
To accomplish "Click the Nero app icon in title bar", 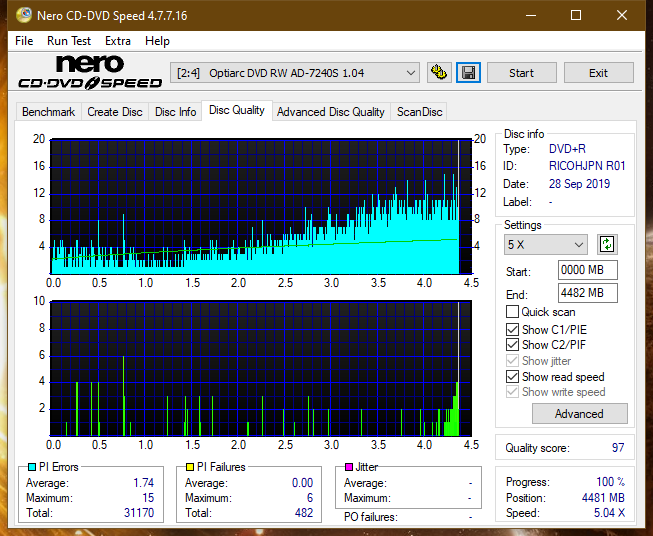I will point(24,15).
